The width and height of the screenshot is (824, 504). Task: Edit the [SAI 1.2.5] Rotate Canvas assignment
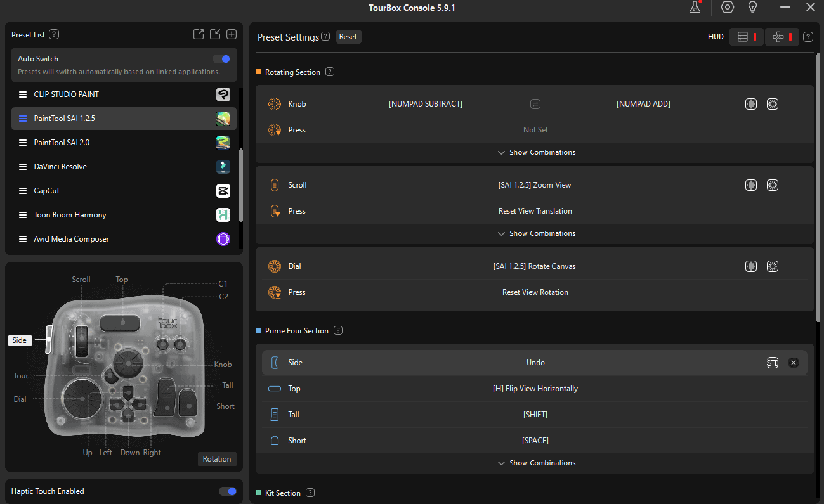click(x=535, y=266)
